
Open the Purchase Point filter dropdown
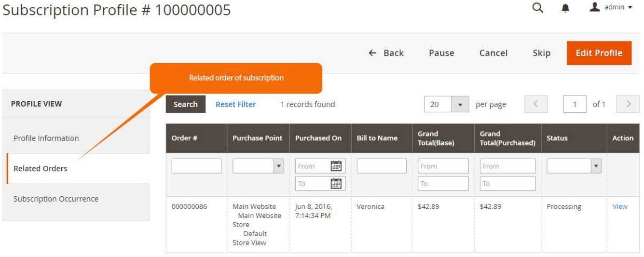pos(278,166)
